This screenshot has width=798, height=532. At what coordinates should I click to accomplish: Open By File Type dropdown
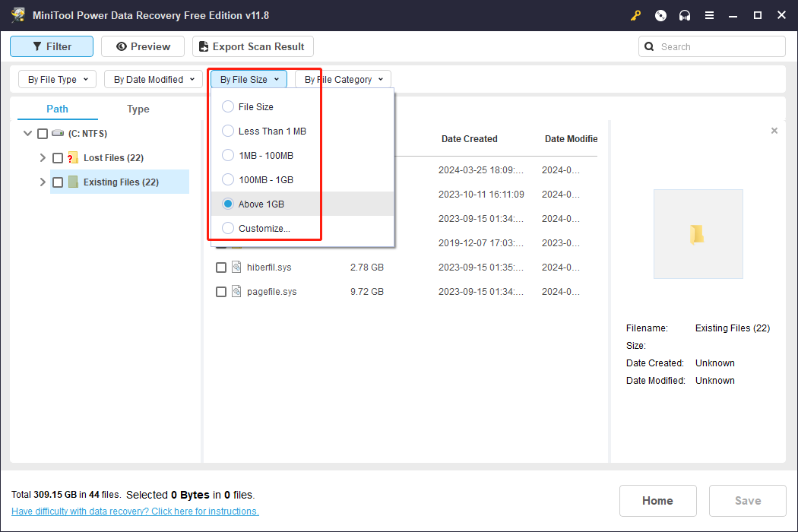(x=58, y=79)
